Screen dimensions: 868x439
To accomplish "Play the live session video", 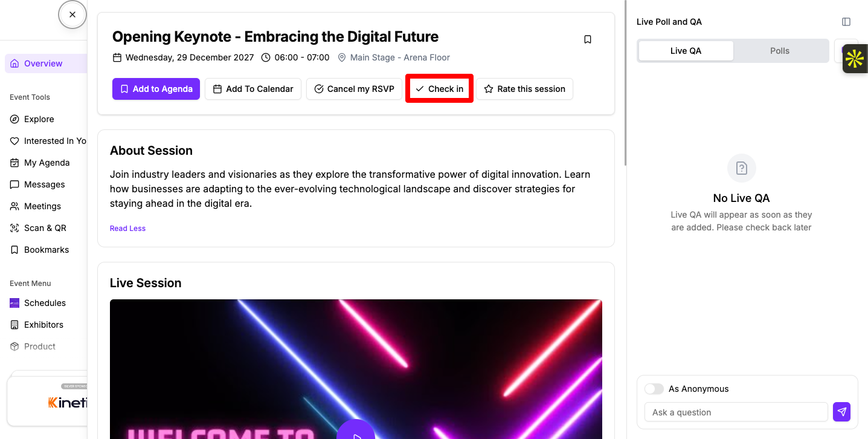I will (356, 433).
